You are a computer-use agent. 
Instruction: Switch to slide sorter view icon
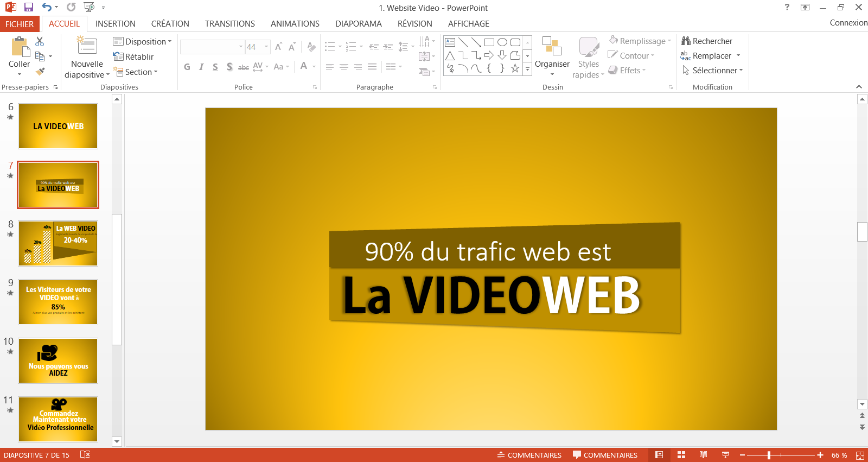point(681,455)
